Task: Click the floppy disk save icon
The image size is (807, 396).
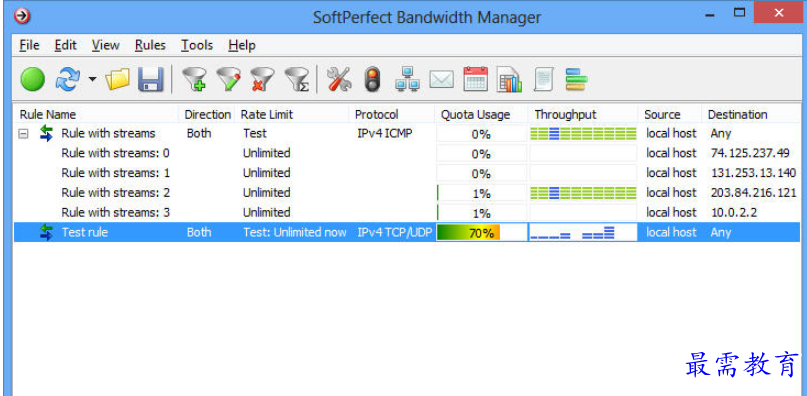Action: click(x=150, y=80)
